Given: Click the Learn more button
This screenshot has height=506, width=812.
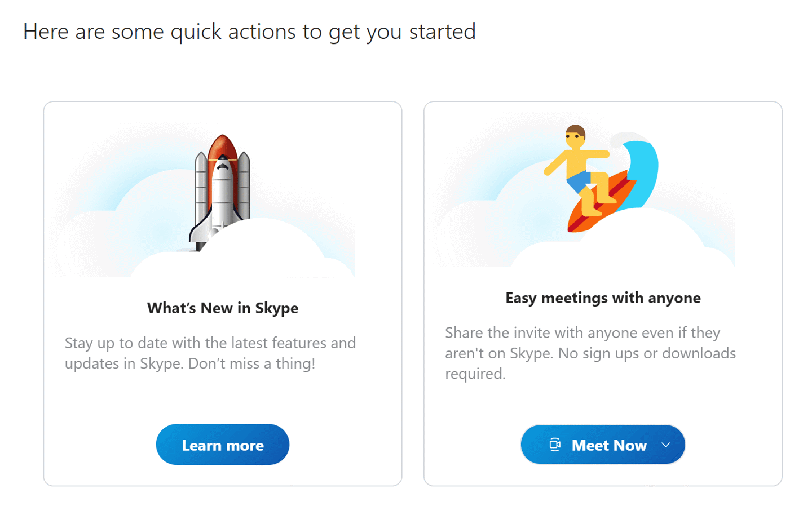Looking at the screenshot, I should click(x=222, y=445).
